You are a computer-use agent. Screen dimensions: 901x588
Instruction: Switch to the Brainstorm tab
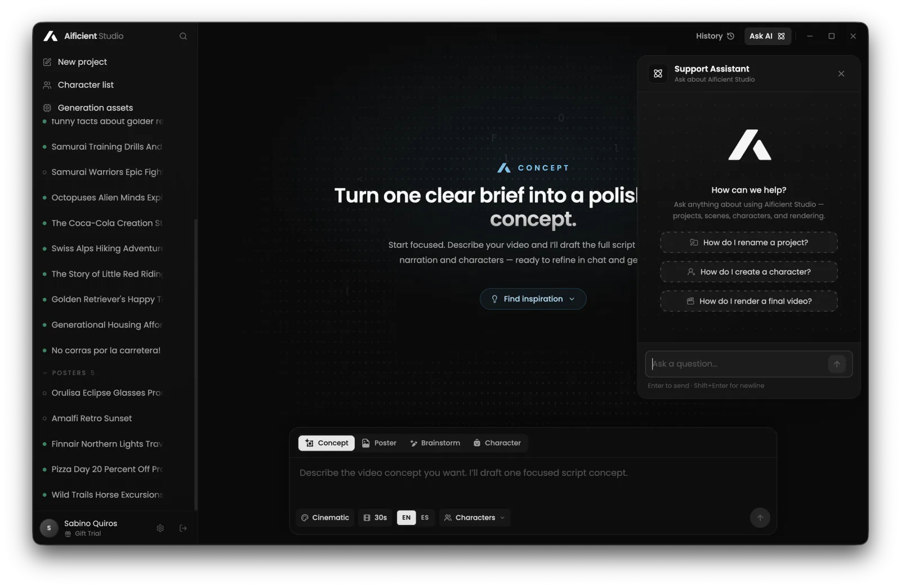pyautogui.click(x=435, y=443)
